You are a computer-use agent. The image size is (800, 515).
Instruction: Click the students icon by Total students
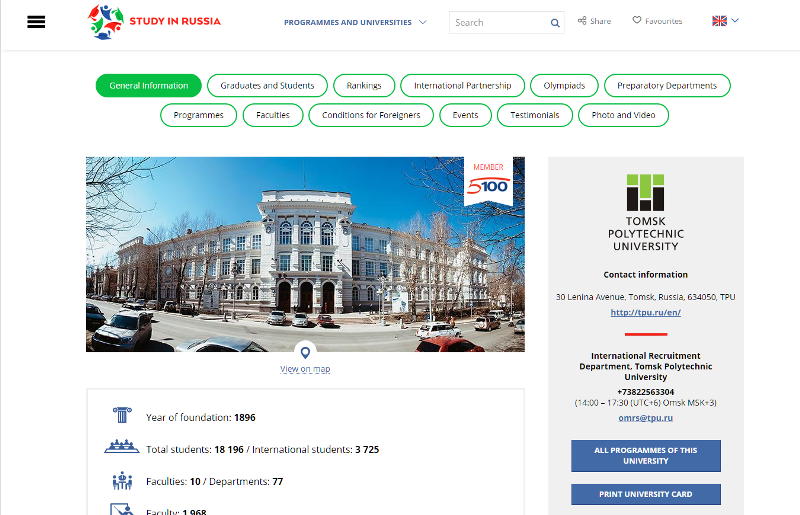pyautogui.click(x=122, y=446)
